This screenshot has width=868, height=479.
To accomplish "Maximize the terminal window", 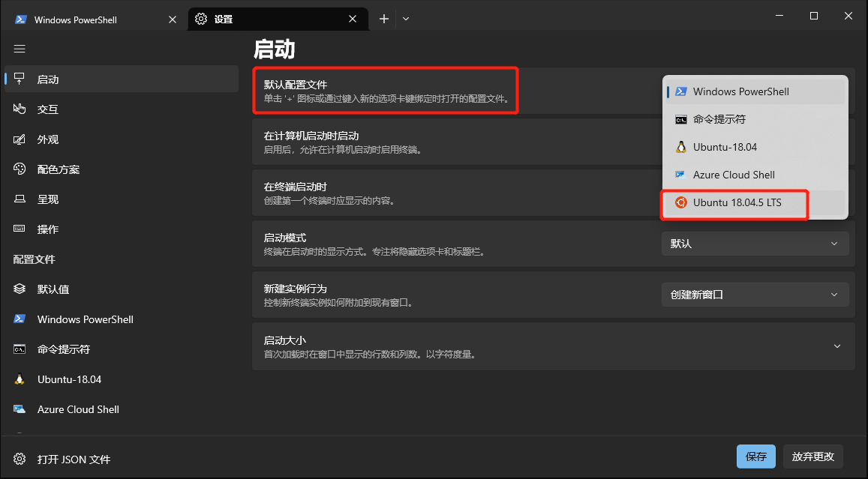I will pos(814,16).
